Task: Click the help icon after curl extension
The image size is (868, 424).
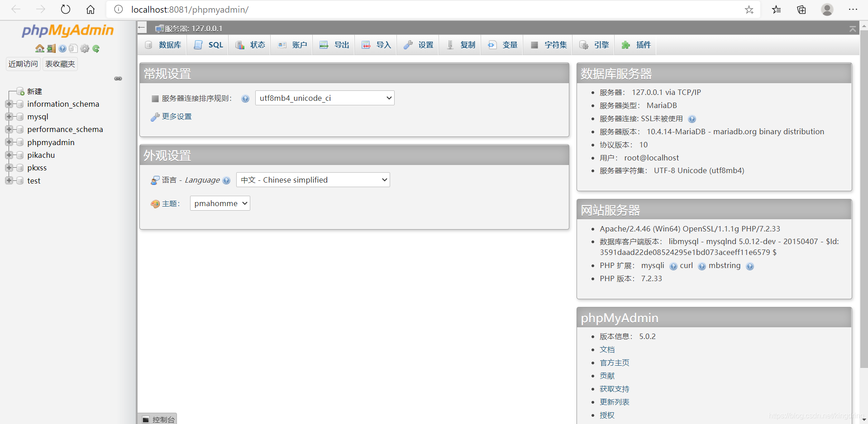Action: [702, 266]
